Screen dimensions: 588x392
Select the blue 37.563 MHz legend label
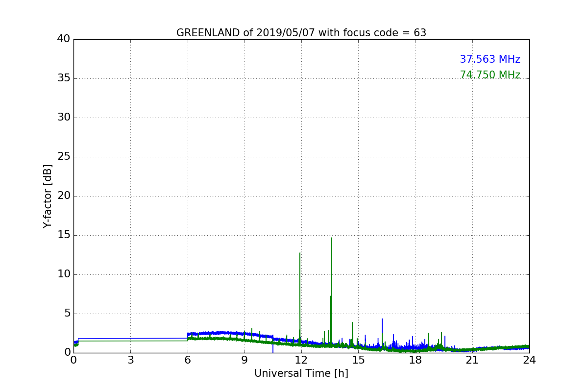tap(490, 59)
